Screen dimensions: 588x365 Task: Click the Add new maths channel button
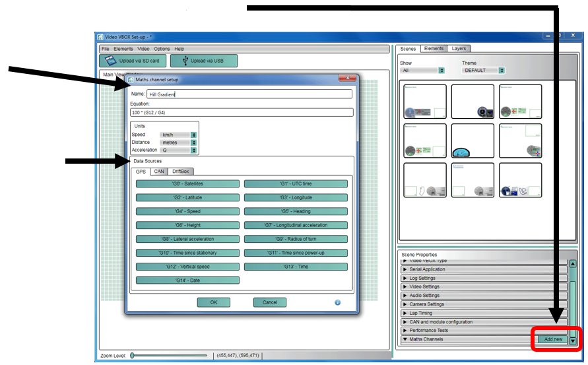553,339
